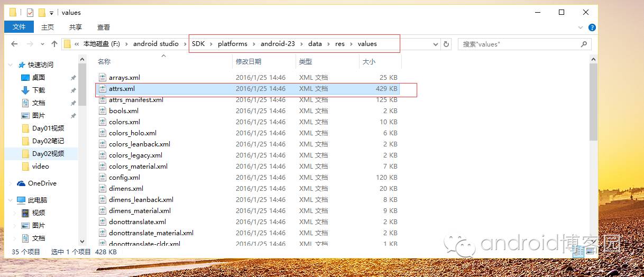
Task: Click the search magnifier icon
Action: pyautogui.click(x=585, y=44)
